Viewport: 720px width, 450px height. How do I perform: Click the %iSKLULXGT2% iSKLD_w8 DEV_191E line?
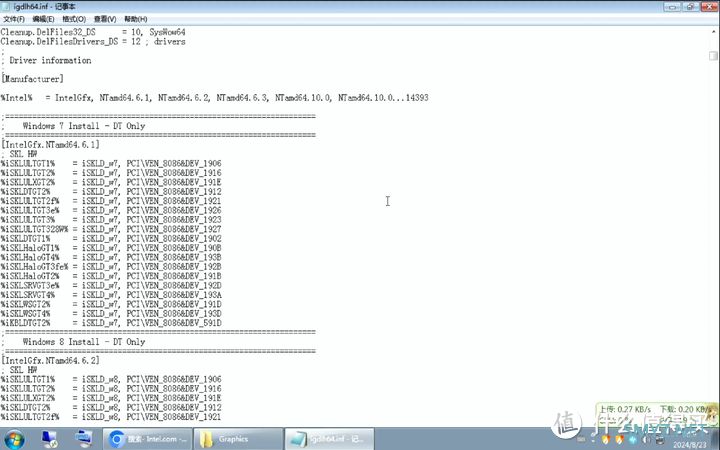111,398
